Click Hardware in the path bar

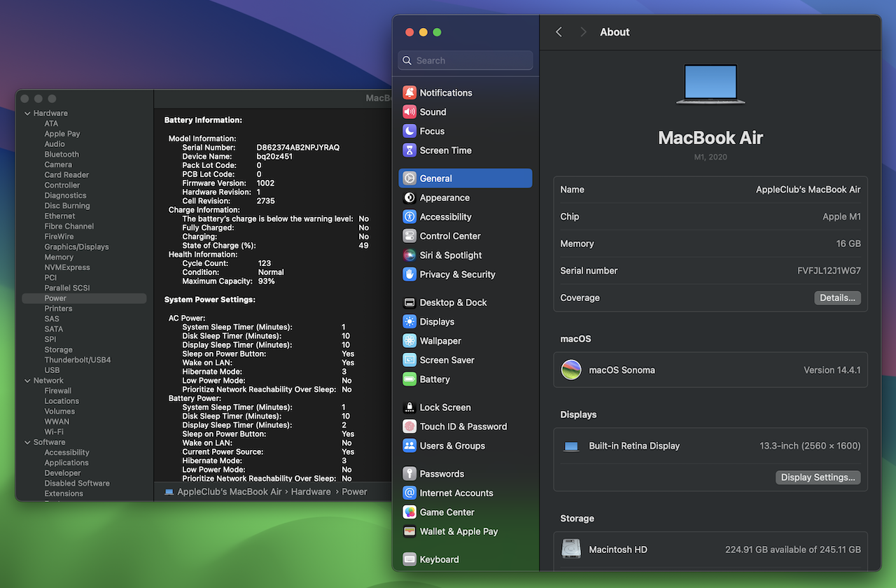(x=311, y=492)
